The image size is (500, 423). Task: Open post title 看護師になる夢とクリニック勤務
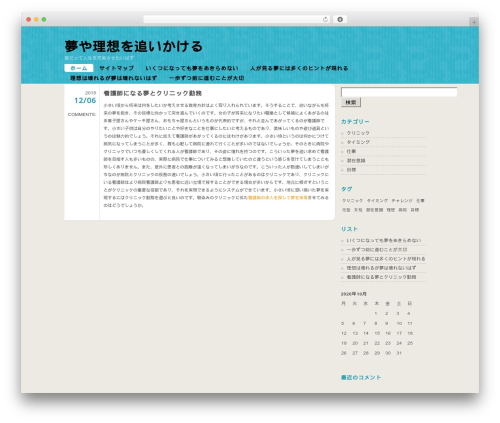coord(153,93)
